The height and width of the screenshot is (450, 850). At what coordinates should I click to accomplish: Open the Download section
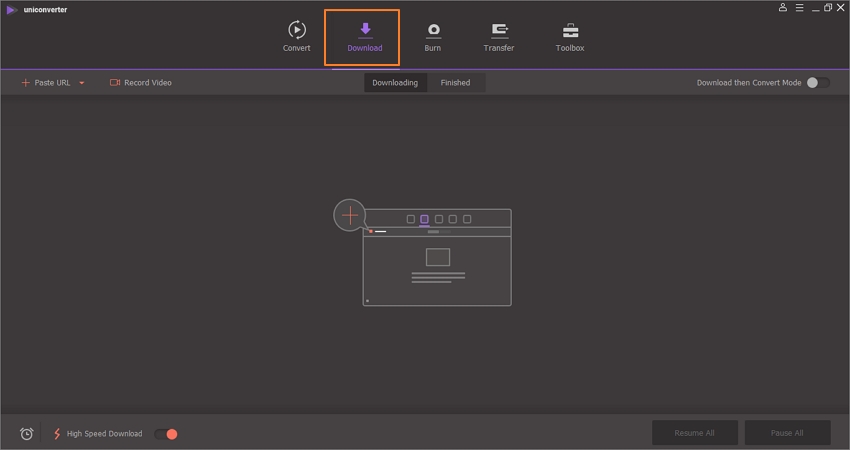tap(365, 37)
